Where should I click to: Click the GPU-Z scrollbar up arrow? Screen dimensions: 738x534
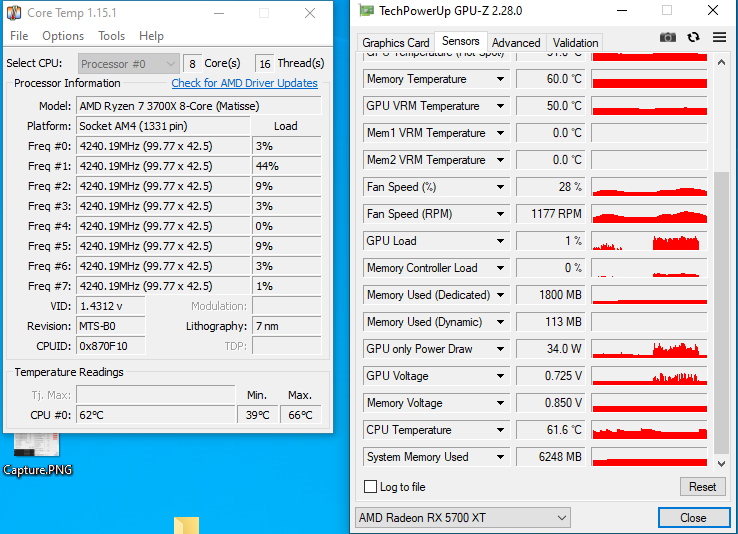pos(721,62)
